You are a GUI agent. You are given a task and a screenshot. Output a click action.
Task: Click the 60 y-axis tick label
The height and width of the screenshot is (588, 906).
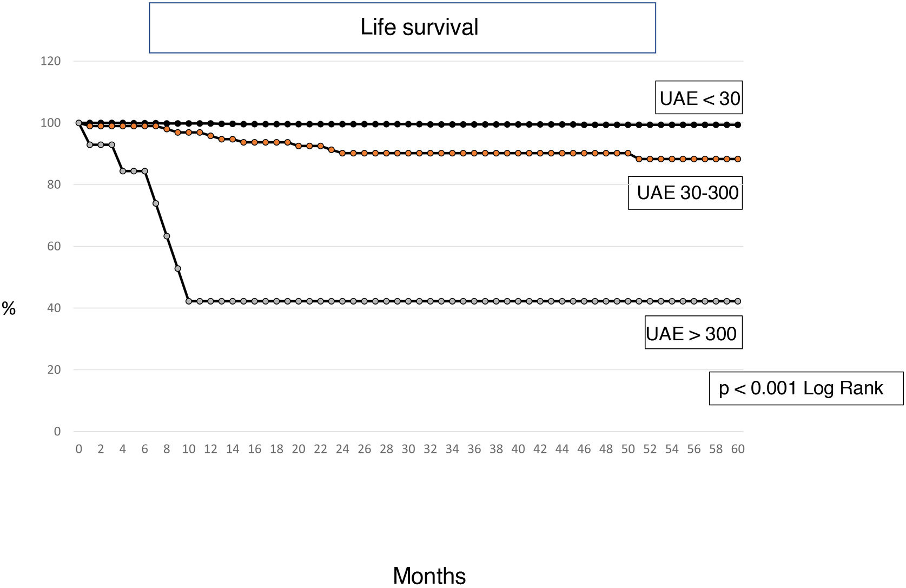pos(54,246)
